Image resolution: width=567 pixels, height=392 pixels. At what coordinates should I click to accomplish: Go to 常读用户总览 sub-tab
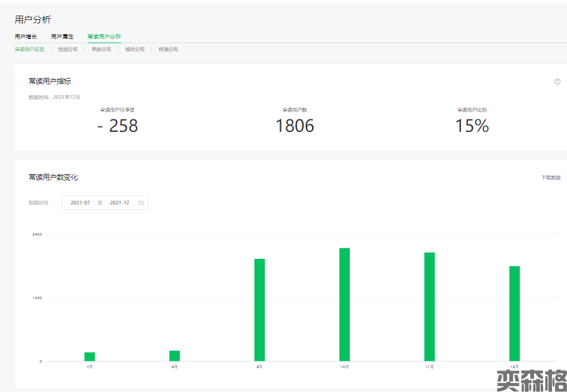coord(29,49)
